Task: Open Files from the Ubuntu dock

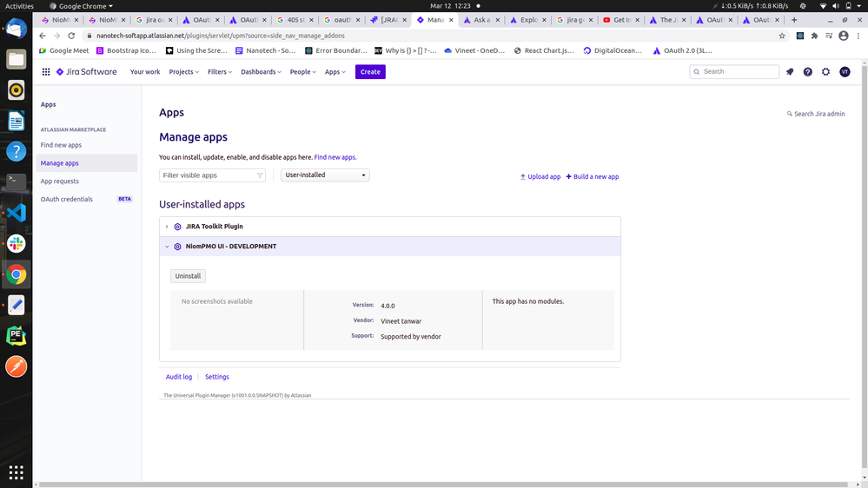Action: [x=16, y=59]
